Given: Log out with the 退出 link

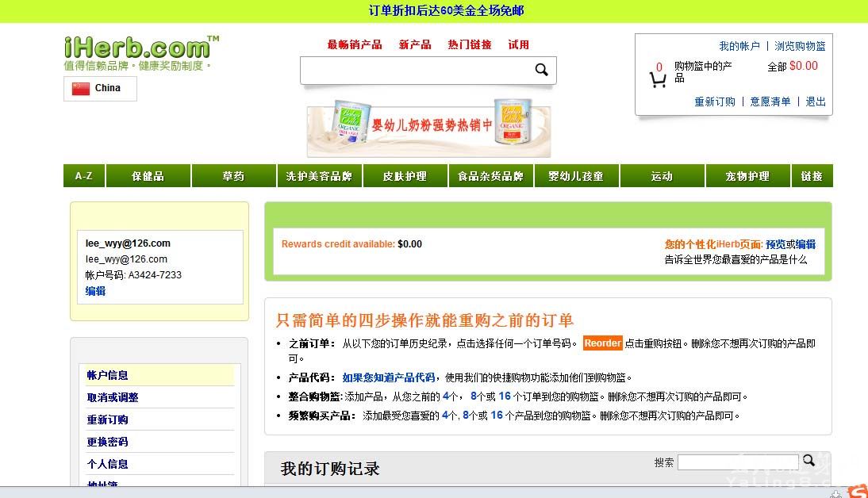Looking at the screenshot, I should 816,102.
